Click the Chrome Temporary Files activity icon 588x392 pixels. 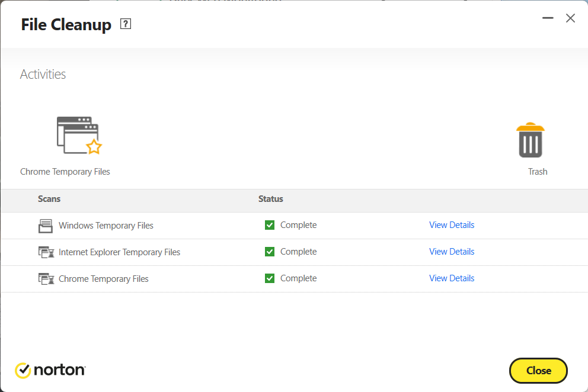pyautogui.click(x=79, y=135)
